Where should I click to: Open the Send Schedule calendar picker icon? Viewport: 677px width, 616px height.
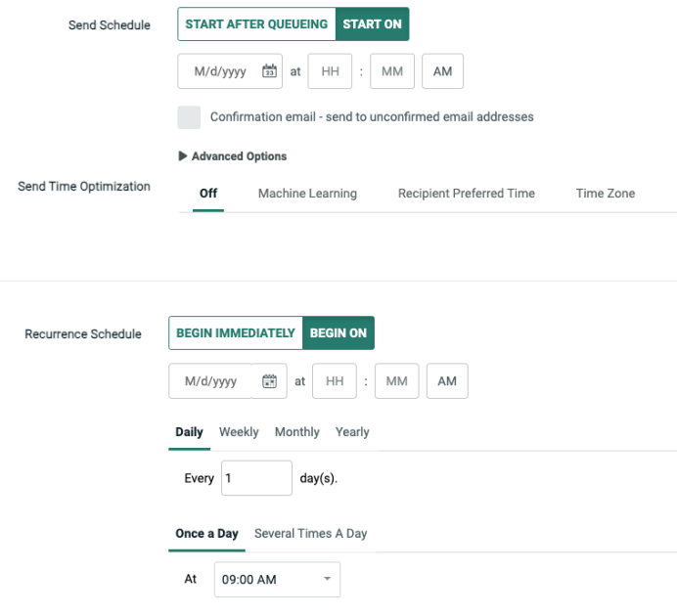(x=269, y=71)
